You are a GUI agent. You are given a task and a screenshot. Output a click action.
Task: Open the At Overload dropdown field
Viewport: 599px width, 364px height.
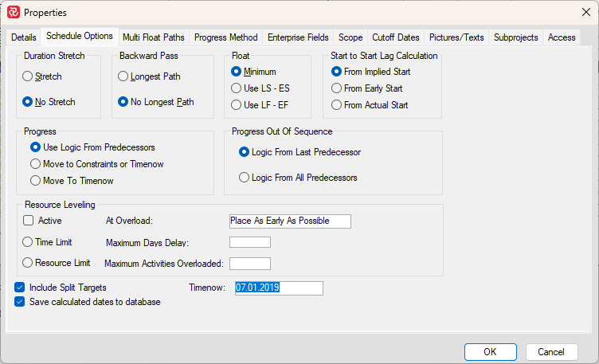289,221
